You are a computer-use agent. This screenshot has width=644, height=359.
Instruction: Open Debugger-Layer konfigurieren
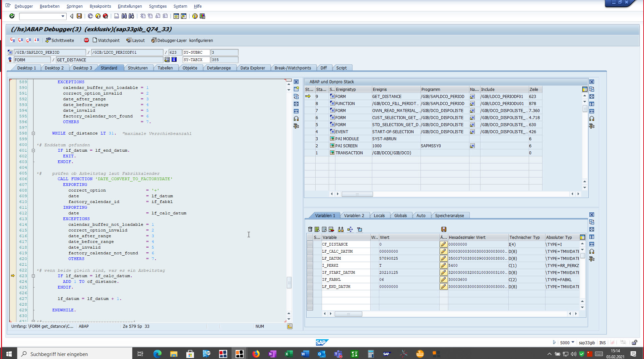(182, 40)
